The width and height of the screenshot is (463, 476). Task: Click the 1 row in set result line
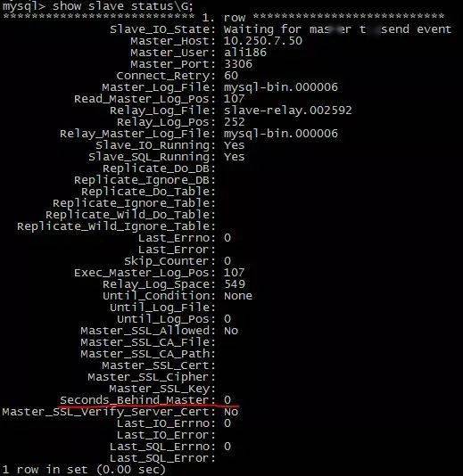pyautogui.click(x=84, y=470)
